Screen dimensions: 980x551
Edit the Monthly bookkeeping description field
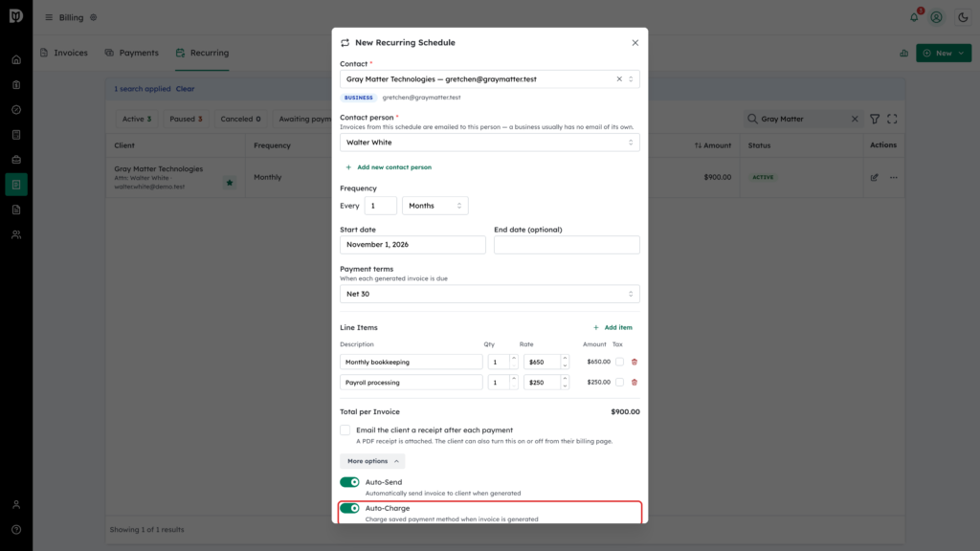pyautogui.click(x=412, y=362)
